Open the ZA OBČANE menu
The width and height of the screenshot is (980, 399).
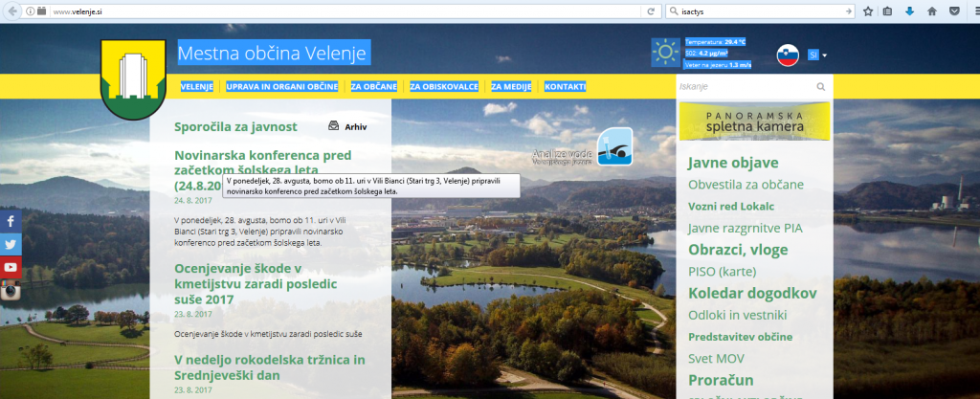tap(374, 87)
